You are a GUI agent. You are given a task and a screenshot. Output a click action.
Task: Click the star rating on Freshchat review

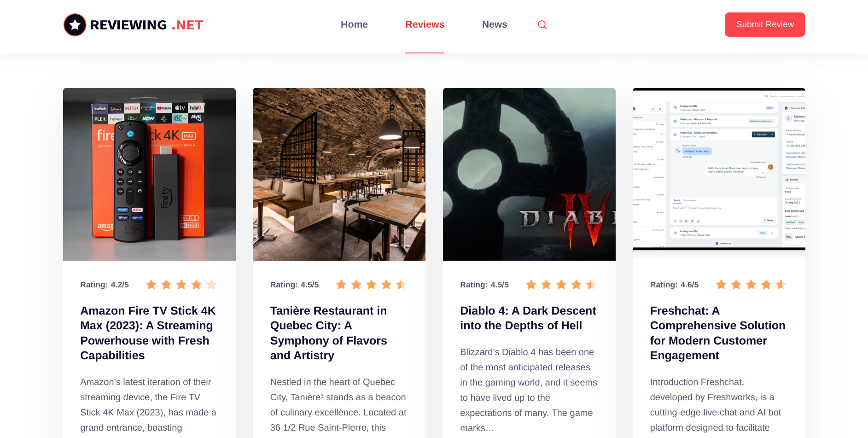[x=751, y=285]
